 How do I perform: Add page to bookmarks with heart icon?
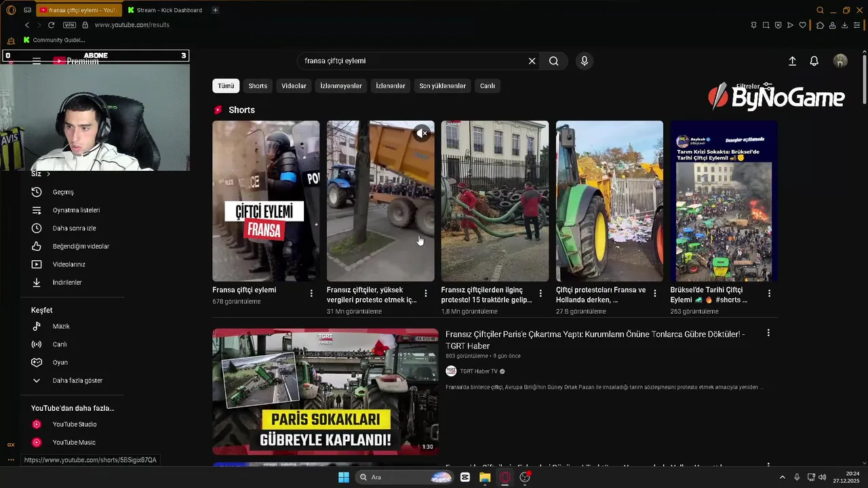pyautogui.click(x=803, y=25)
